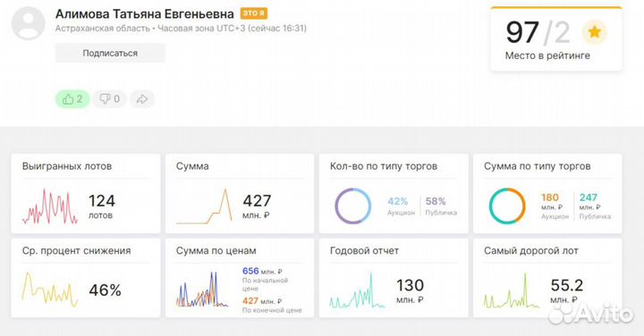Click the Годовой отчет teal sparkline chart
The width and height of the screenshot is (644, 336).
tap(357, 290)
